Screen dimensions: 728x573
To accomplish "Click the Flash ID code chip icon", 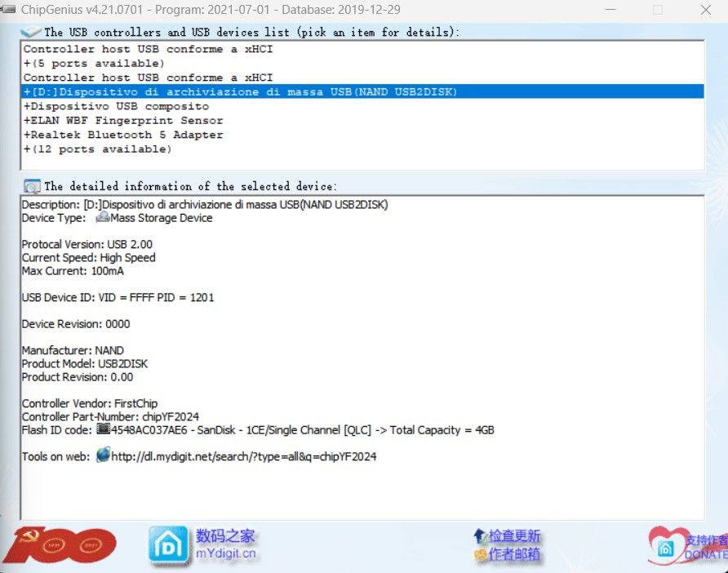I will coord(103,429).
